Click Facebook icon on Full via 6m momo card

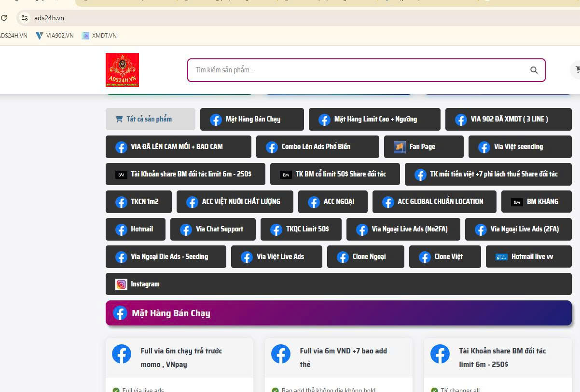pyautogui.click(x=122, y=354)
